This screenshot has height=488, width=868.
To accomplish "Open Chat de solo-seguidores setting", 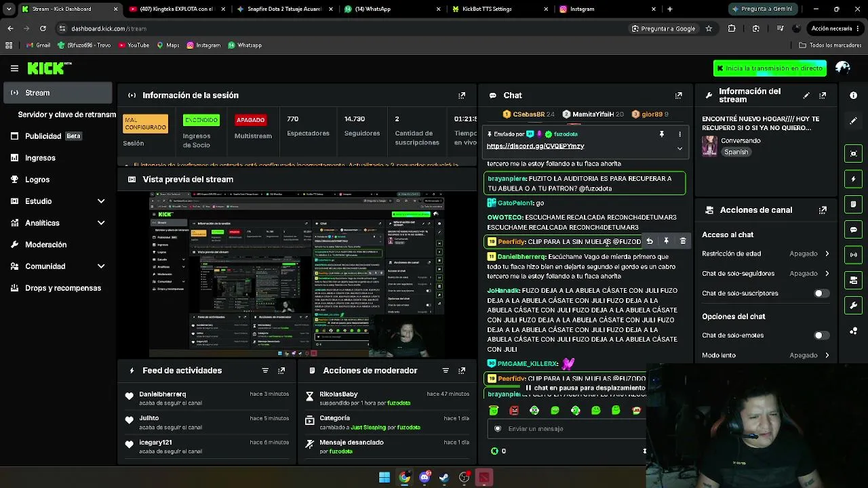I will (766, 273).
